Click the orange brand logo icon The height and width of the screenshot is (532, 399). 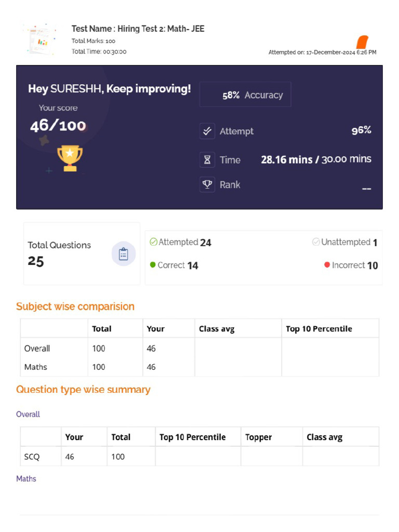[362, 43]
